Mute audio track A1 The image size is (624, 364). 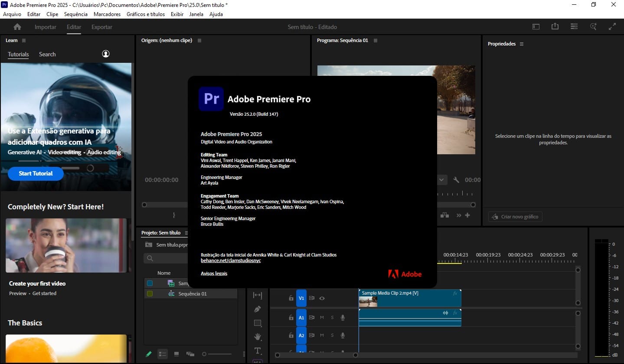[x=321, y=317]
